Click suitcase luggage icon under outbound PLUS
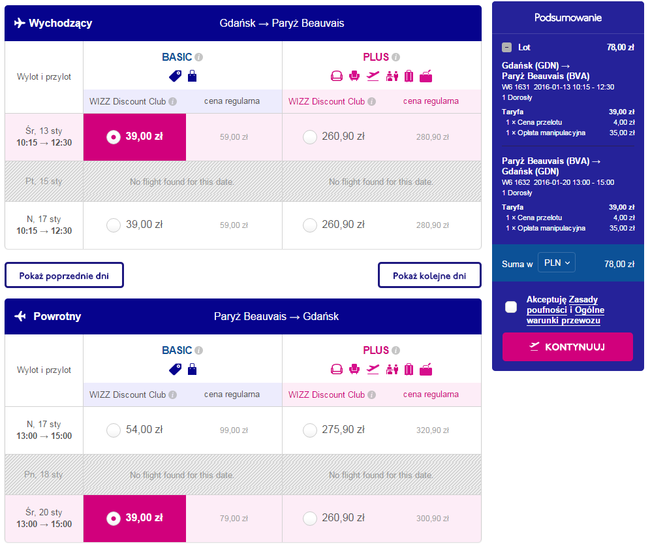 tap(409, 75)
